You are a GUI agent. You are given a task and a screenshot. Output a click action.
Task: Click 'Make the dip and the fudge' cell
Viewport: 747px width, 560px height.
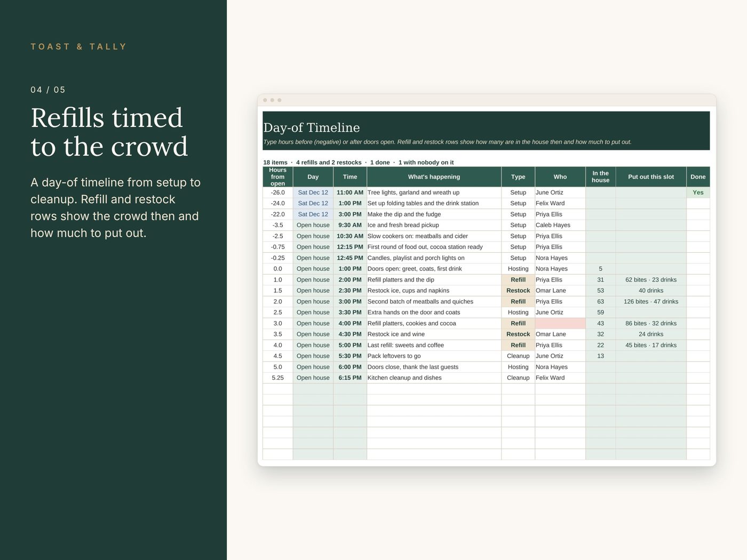pos(434,214)
